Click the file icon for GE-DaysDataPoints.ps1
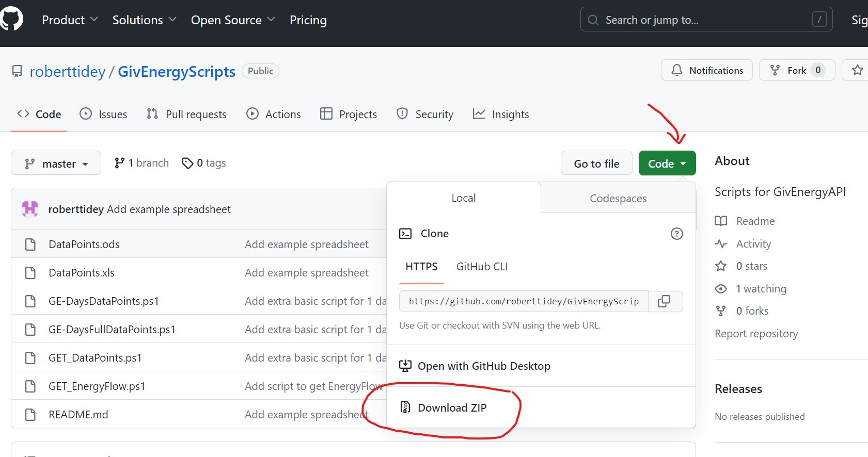 point(30,301)
